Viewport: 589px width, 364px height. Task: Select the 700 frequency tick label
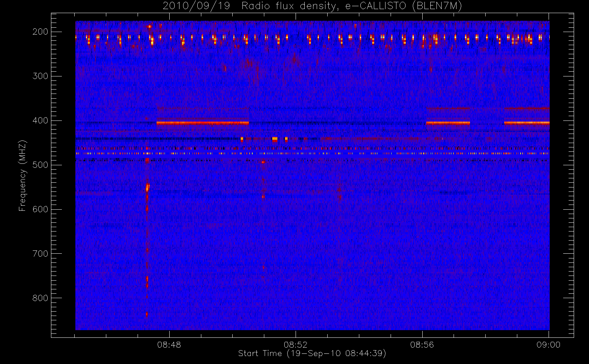pyautogui.click(x=40, y=254)
